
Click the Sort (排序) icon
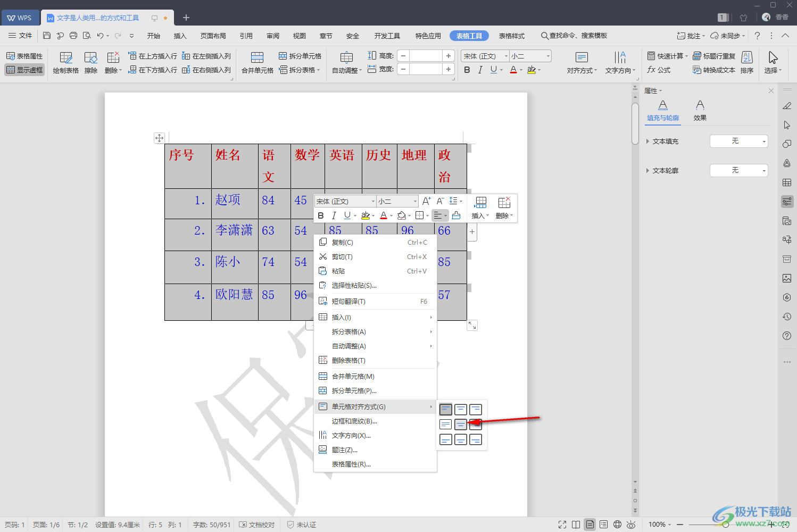click(746, 62)
